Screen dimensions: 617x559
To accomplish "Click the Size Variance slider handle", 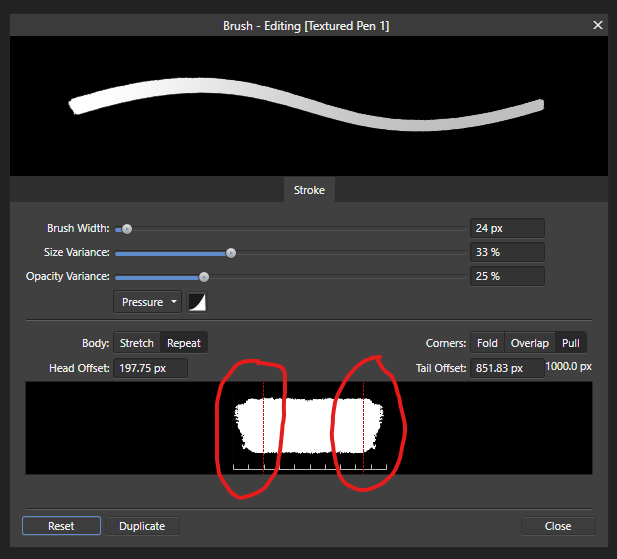I will (231, 253).
